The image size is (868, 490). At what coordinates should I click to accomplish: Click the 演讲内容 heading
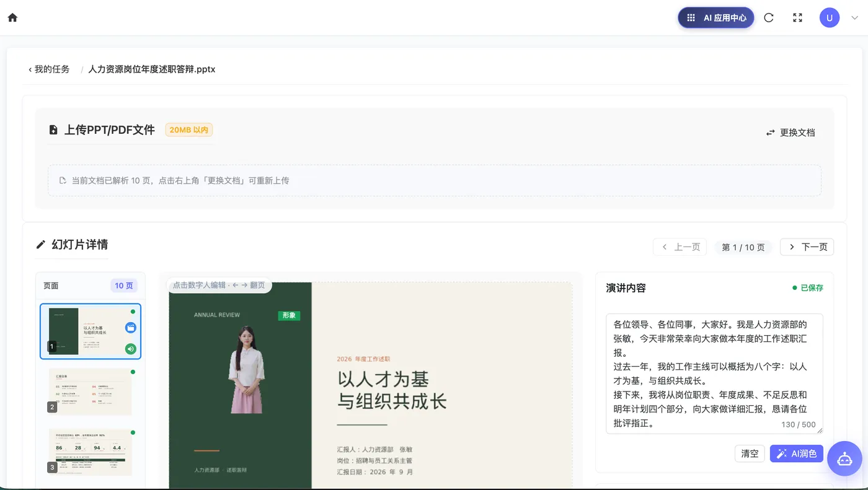pyautogui.click(x=626, y=288)
